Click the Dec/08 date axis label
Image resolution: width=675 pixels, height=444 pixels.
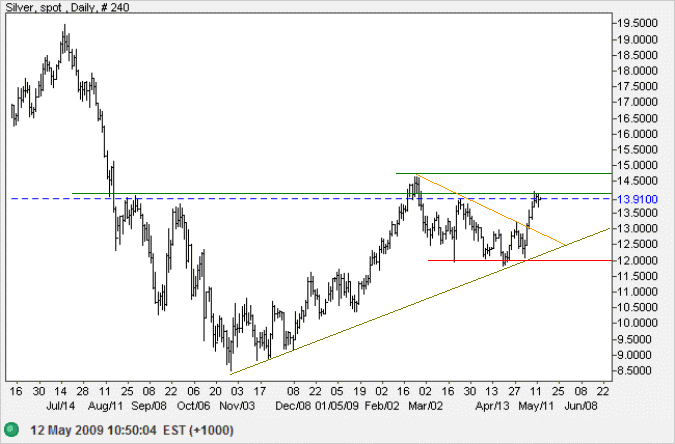tap(293, 406)
